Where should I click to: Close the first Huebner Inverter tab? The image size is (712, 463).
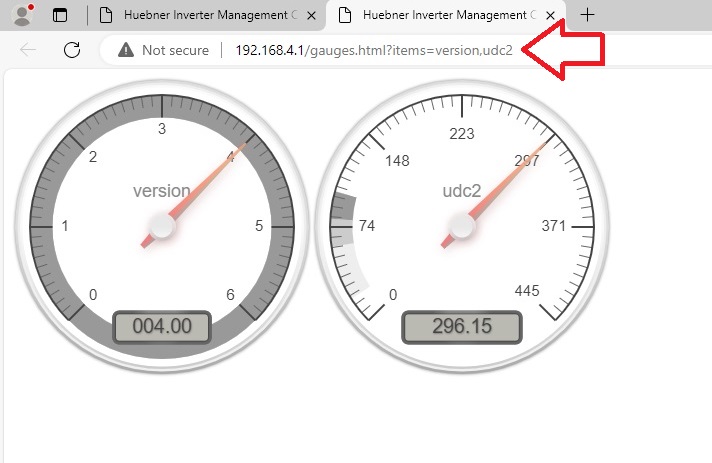[x=310, y=15]
